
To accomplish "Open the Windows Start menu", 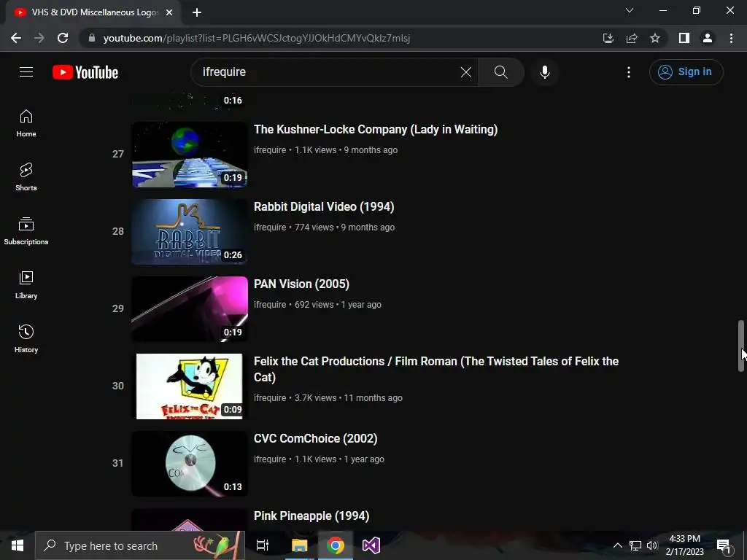I will pyautogui.click(x=18, y=545).
